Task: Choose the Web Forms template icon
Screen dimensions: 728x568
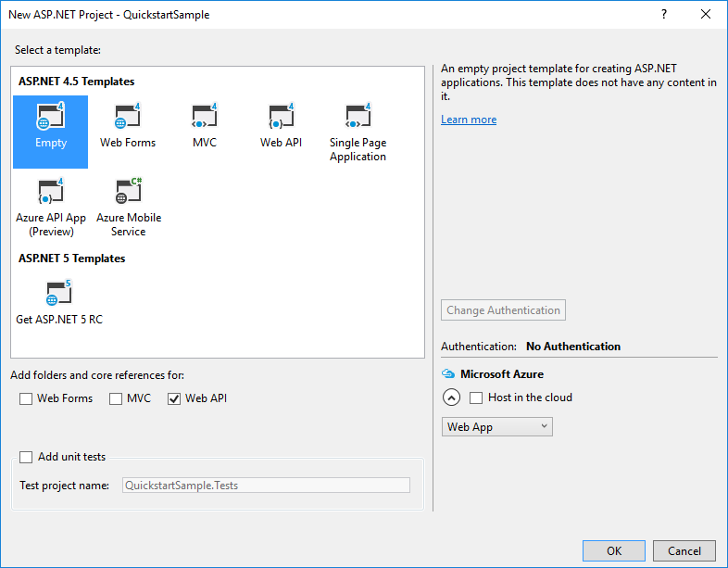Action: 128,116
